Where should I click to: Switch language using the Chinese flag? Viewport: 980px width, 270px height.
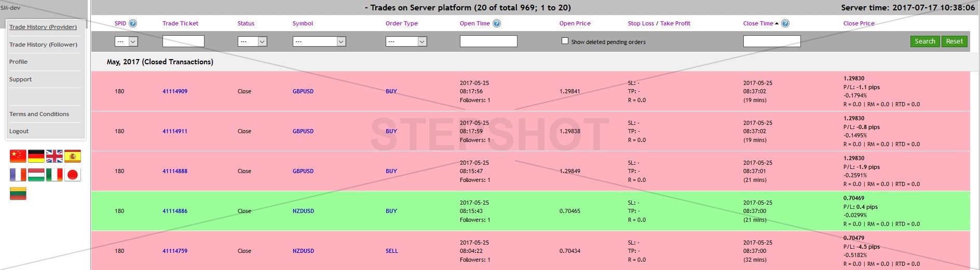(18, 156)
